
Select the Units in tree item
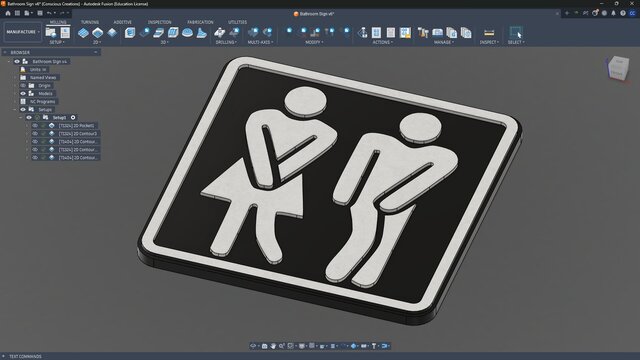[x=38, y=69]
